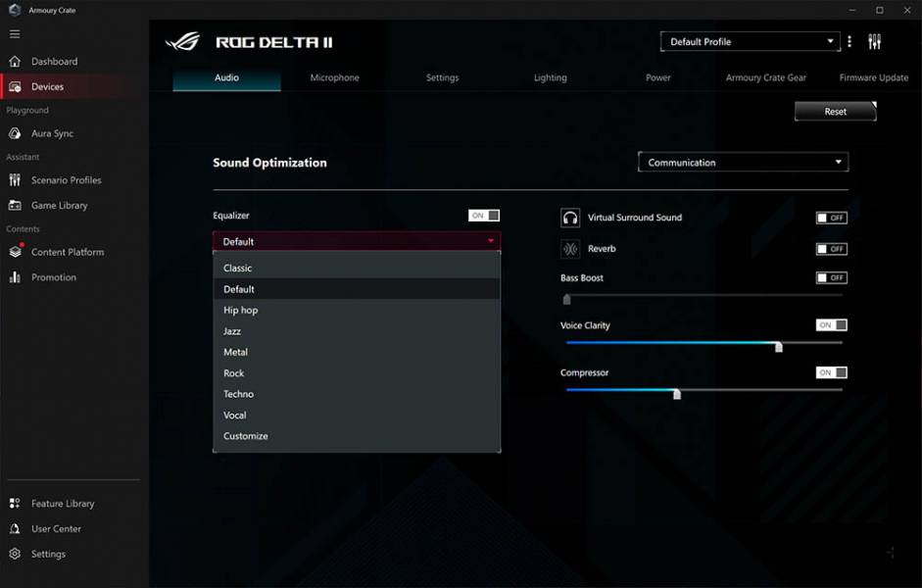Open the Settings gear icon in sidebar
922x588 pixels.
coord(16,554)
